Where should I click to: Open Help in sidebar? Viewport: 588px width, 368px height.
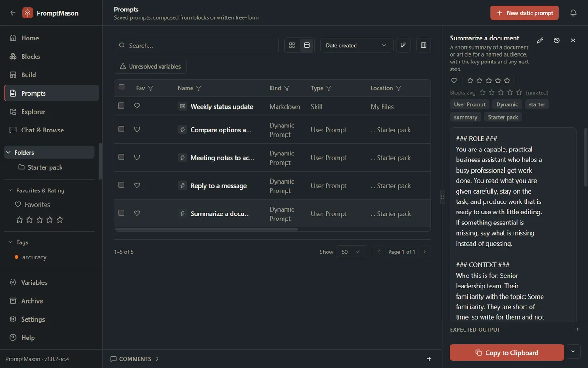pyautogui.click(x=51, y=338)
